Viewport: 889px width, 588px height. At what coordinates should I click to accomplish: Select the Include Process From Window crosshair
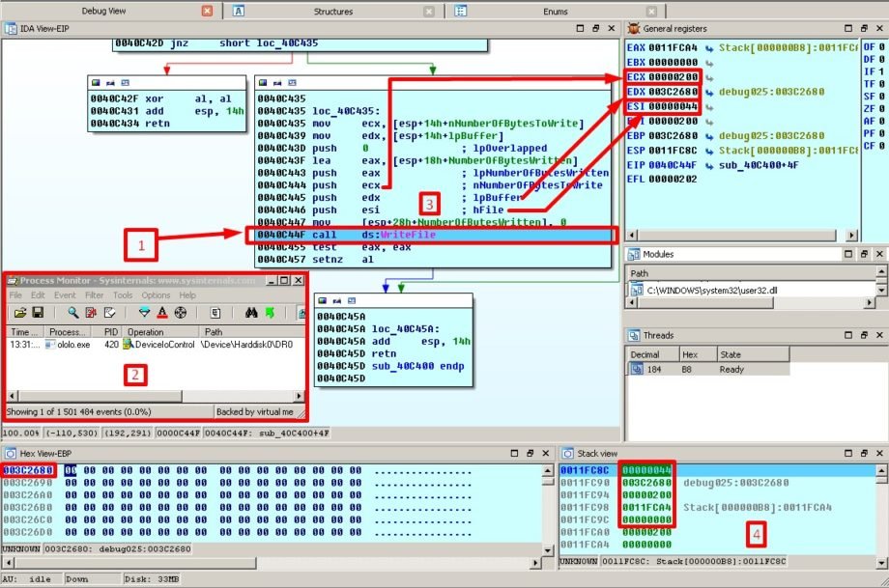point(181,313)
